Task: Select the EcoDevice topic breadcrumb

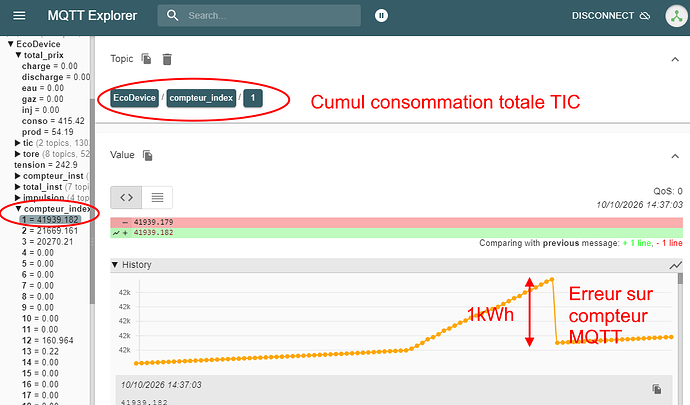Action: (x=135, y=98)
